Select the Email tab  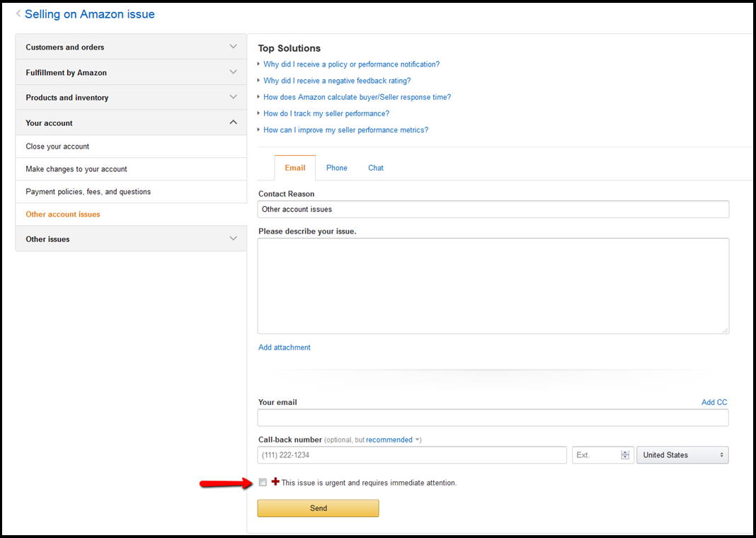pos(295,168)
